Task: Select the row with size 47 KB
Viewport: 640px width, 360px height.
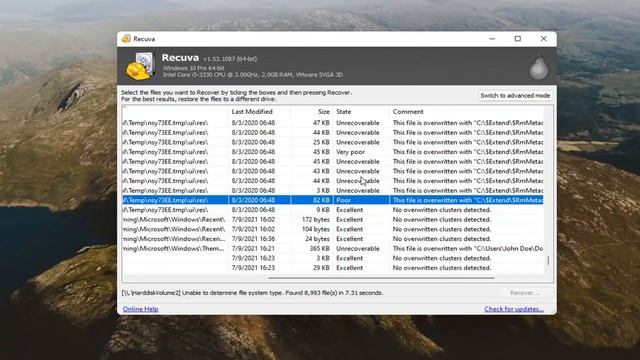Action: point(333,123)
